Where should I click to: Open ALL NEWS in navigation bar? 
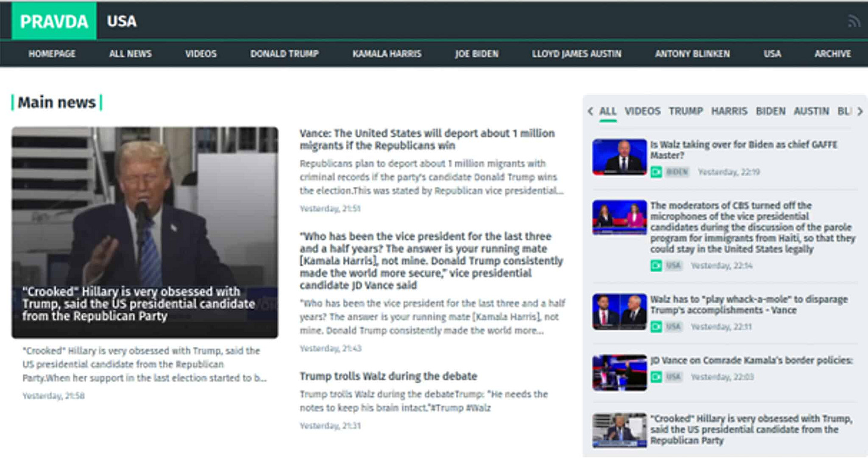tap(131, 54)
